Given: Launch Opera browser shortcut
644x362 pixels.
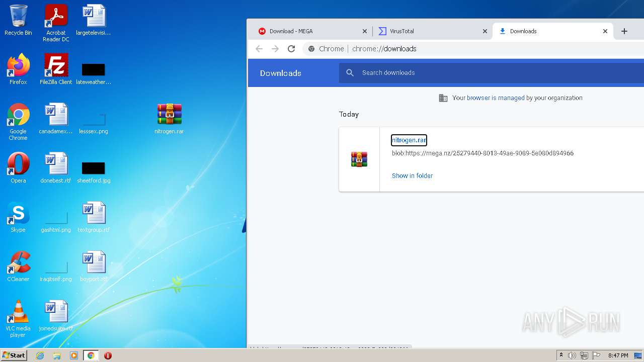Looking at the screenshot, I should tap(18, 168).
